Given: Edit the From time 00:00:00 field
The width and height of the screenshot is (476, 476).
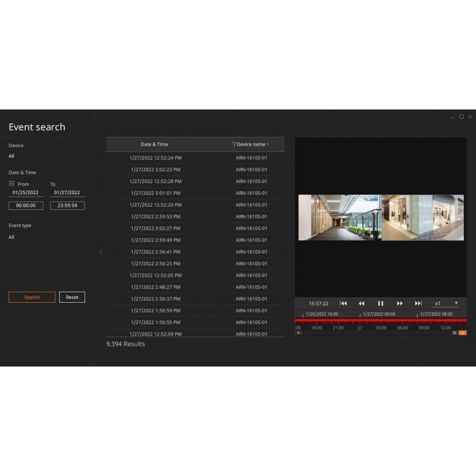Looking at the screenshot, I should click(26, 205).
